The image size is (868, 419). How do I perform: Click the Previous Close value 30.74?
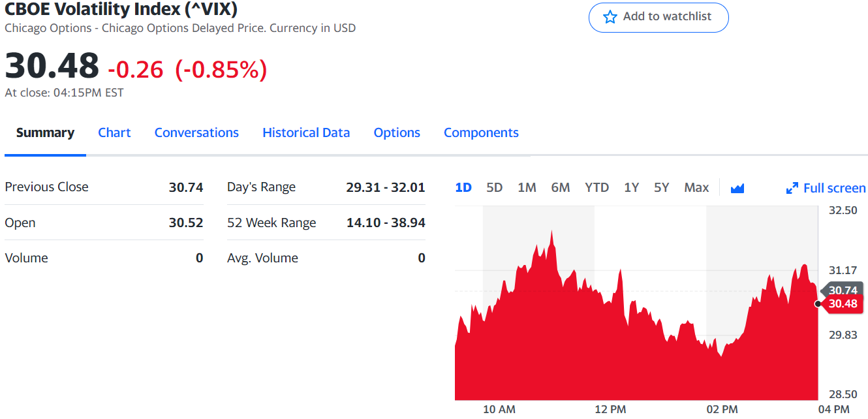point(186,187)
